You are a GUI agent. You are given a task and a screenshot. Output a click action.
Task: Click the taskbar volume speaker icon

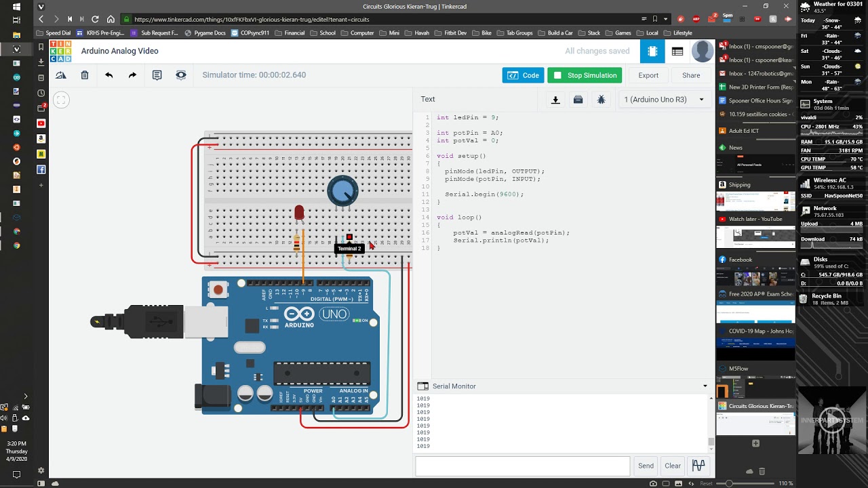(4, 418)
